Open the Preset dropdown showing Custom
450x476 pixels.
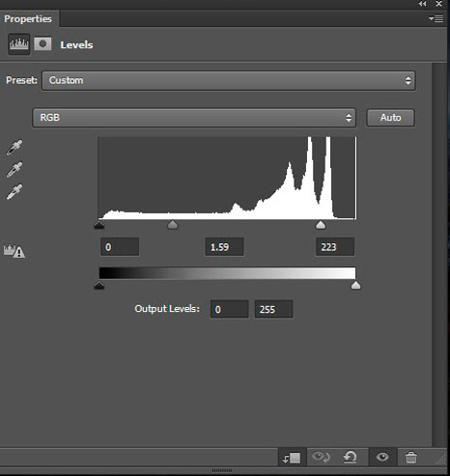[x=229, y=80]
